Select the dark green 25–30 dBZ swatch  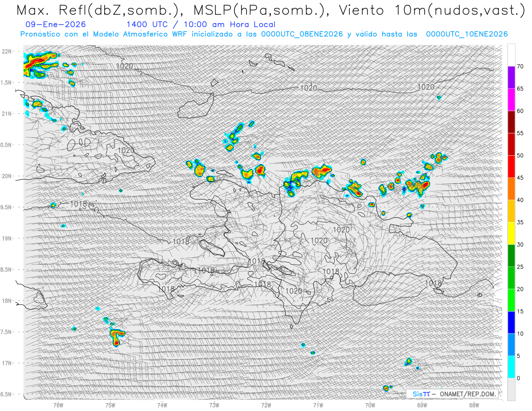[511, 255]
